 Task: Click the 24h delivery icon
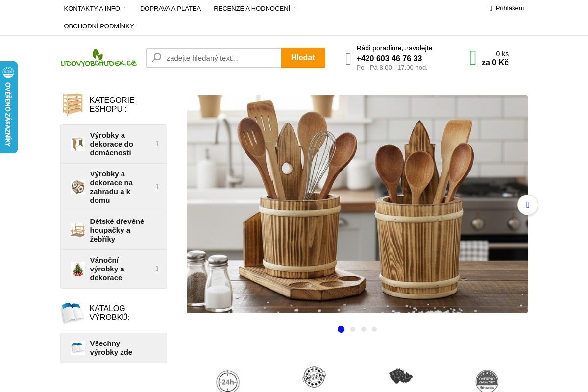coord(228,381)
